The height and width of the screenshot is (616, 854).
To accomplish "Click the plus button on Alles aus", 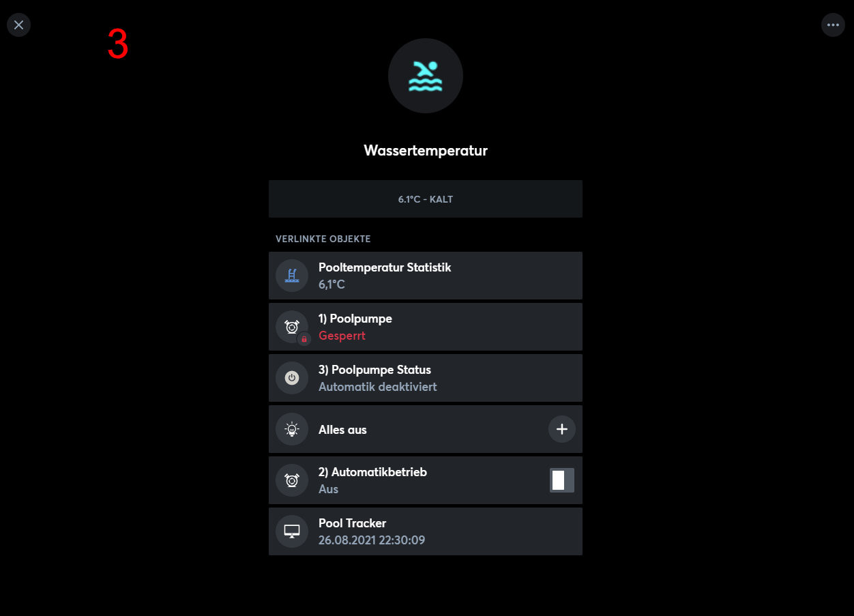I will (562, 429).
